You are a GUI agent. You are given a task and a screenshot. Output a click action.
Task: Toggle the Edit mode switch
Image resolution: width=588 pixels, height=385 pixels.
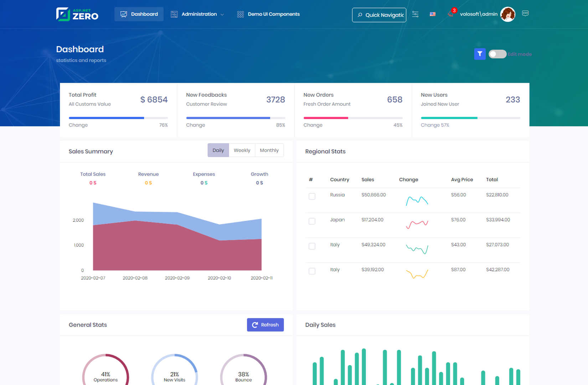(497, 54)
